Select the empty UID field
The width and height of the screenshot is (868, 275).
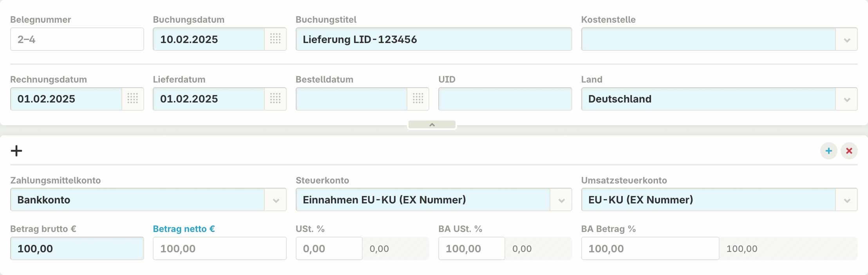pos(505,99)
